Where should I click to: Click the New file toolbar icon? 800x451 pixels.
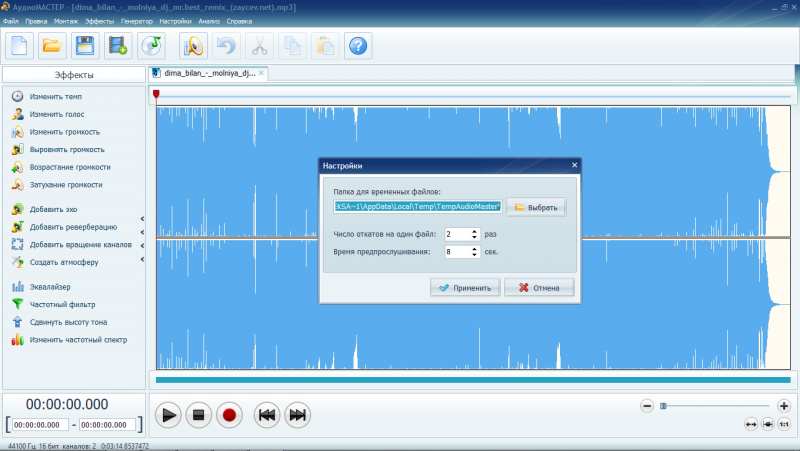[x=21, y=45]
